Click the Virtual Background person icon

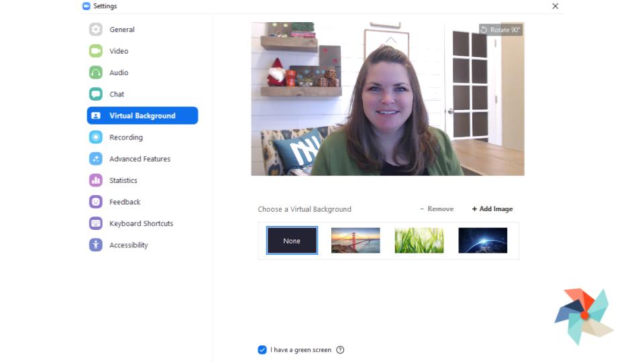tap(96, 116)
